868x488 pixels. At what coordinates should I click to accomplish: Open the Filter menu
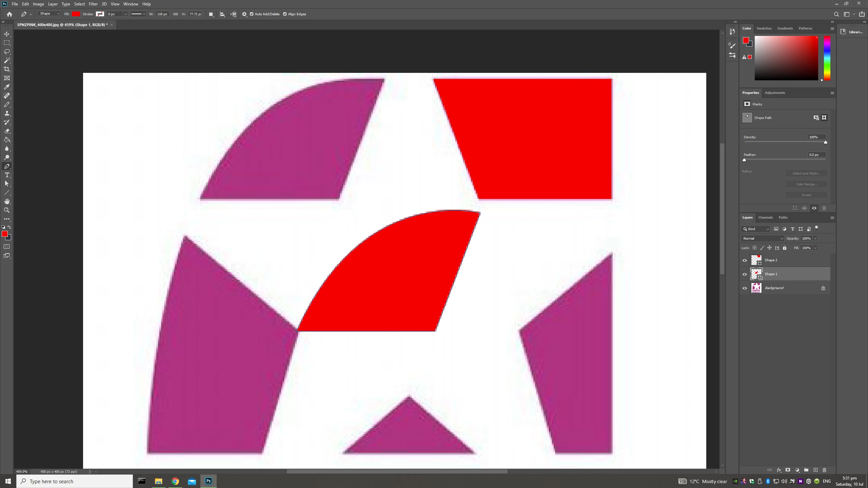93,4
